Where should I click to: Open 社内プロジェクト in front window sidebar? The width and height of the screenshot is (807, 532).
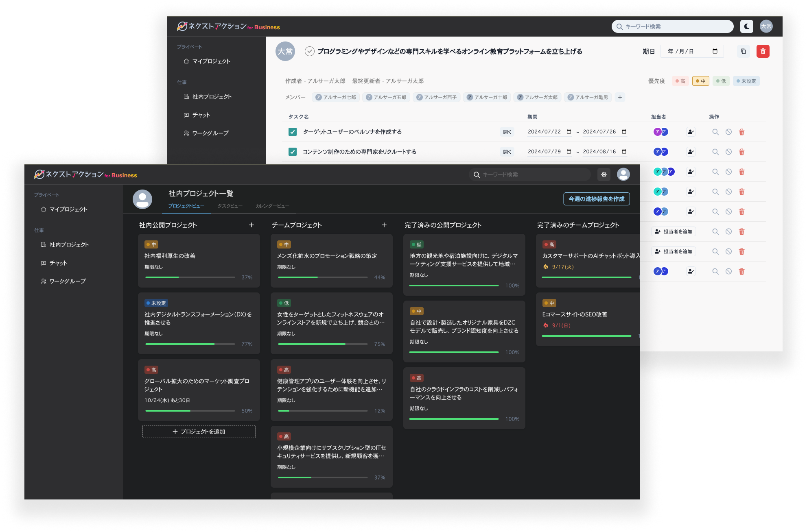65,244
